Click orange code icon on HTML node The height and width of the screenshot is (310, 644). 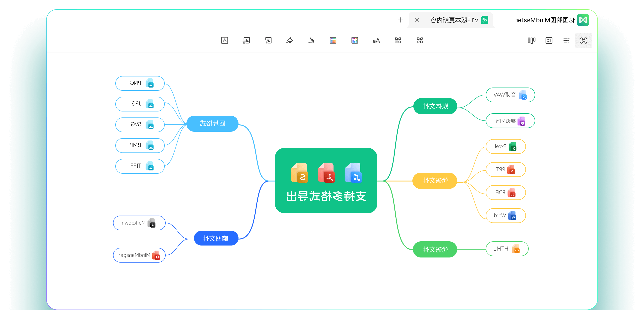(516, 249)
